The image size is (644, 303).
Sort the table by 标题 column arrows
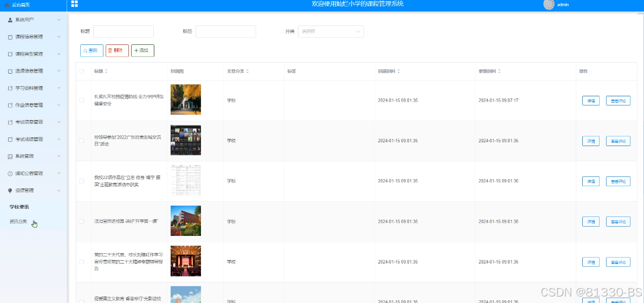click(106, 71)
